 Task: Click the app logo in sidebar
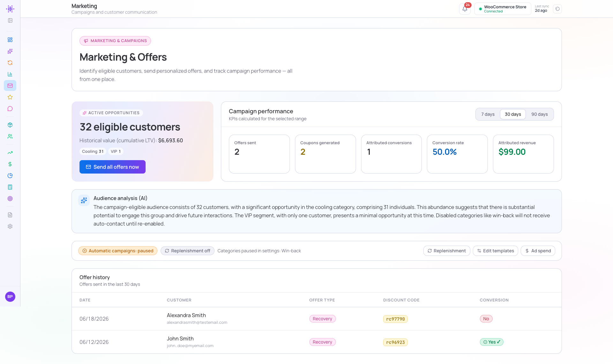[10, 9]
